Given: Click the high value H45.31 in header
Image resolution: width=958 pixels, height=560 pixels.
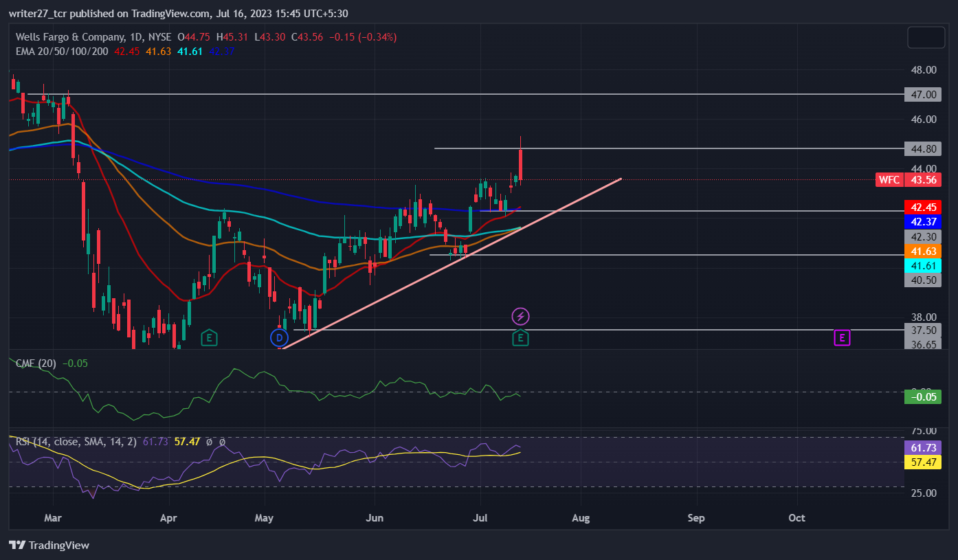Looking at the screenshot, I should pos(232,37).
